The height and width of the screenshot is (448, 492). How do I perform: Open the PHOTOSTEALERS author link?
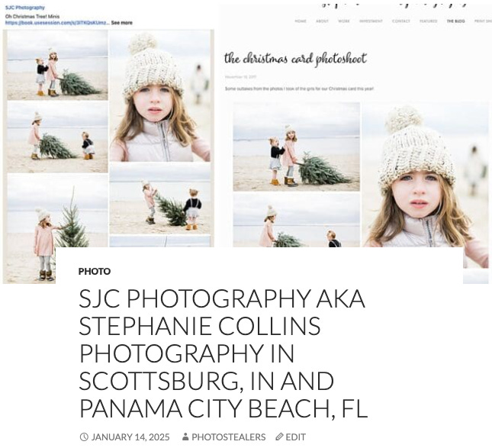click(228, 437)
